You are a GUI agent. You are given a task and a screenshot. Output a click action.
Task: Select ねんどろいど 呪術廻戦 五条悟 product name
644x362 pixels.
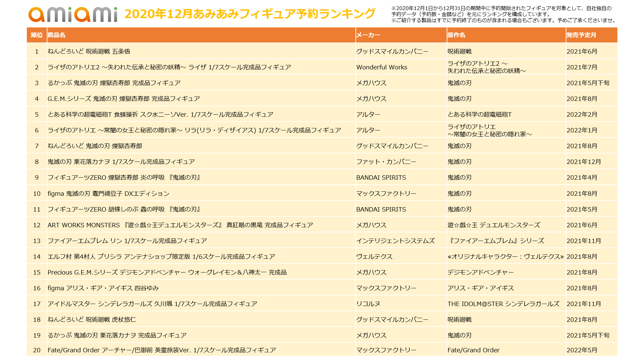click(89, 51)
